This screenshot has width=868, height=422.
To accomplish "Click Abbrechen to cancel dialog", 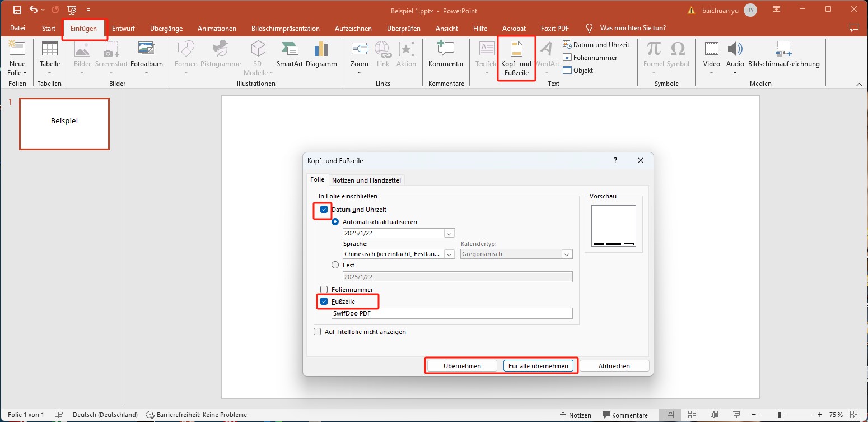I will [614, 366].
